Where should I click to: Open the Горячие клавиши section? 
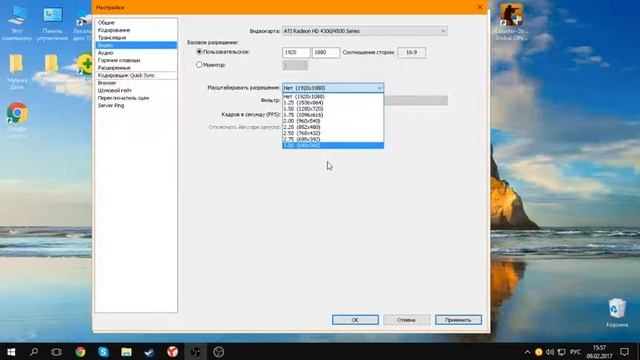click(x=136, y=60)
